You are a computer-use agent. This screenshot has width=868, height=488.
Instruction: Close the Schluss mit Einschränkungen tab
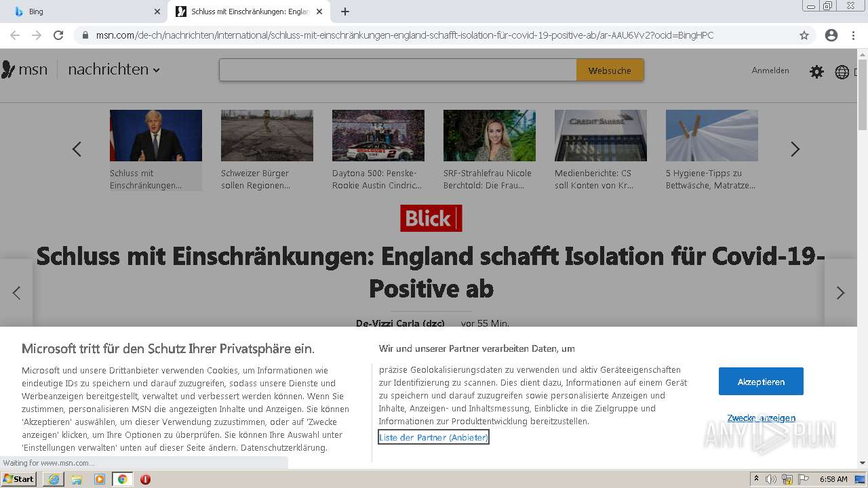(x=319, y=12)
